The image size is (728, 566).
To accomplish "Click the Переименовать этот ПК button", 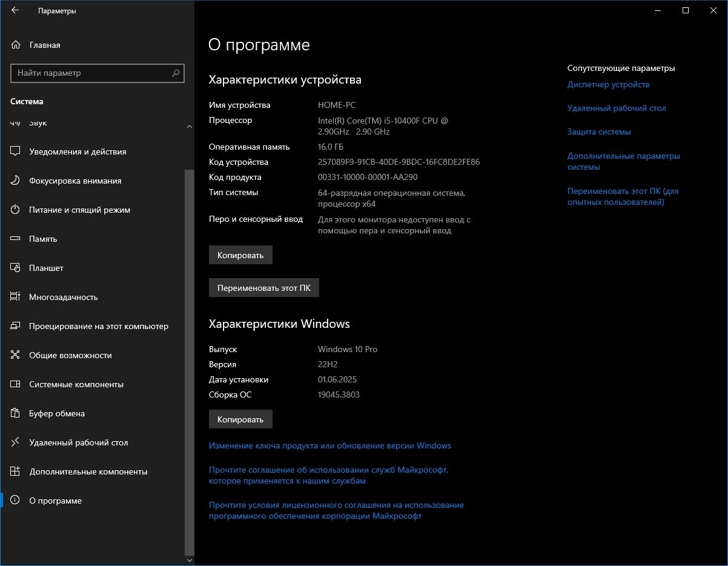I will click(263, 288).
